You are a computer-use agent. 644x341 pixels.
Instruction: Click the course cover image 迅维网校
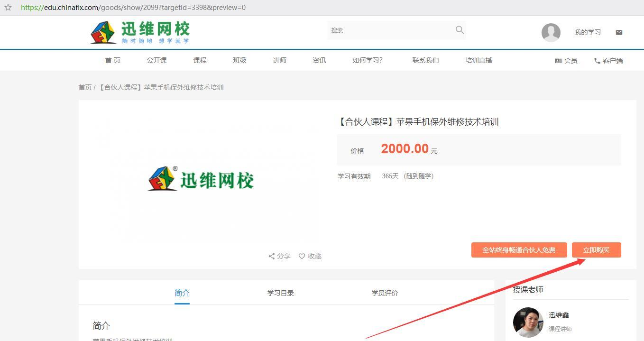[201, 179]
